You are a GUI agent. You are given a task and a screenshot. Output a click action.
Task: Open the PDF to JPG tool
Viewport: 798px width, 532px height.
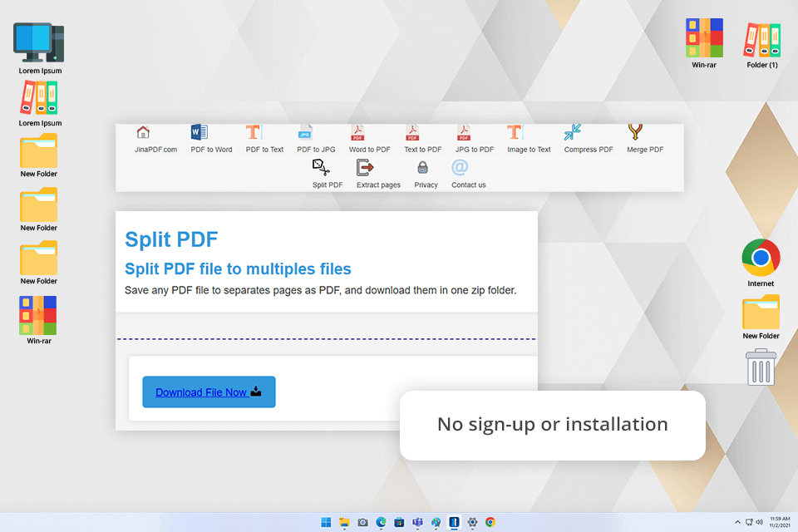(x=316, y=139)
